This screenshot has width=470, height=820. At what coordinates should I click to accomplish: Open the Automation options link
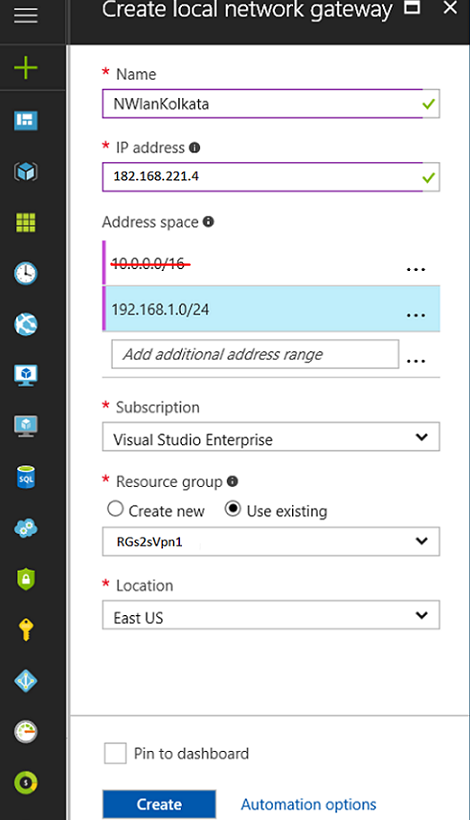(x=308, y=804)
